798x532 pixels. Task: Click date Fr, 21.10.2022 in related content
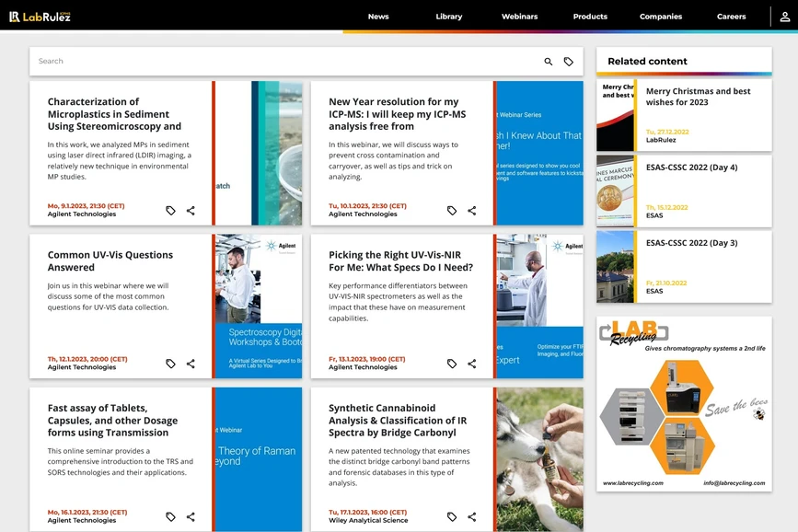(666, 283)
